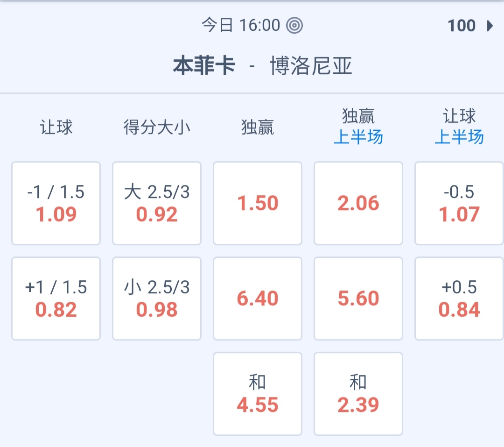Select first-half draw odds 2.39
504x447 pixels.
click(358, 394)
